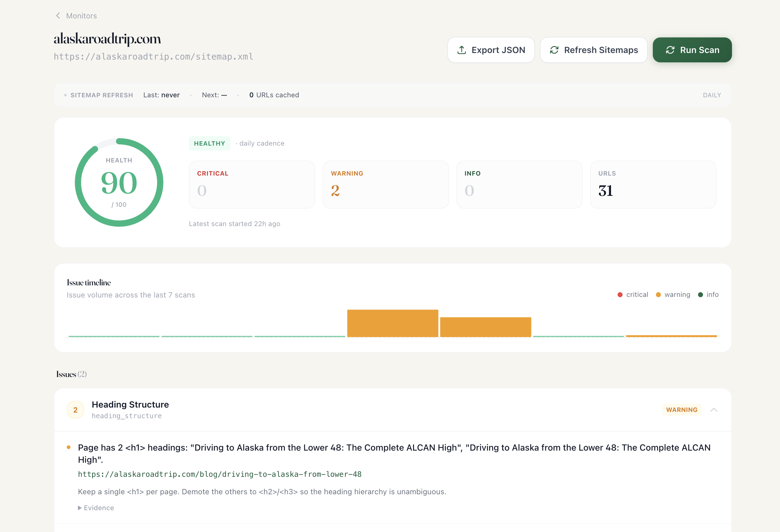Collapse the Heading Structure issue group

[x=714, y=410]
